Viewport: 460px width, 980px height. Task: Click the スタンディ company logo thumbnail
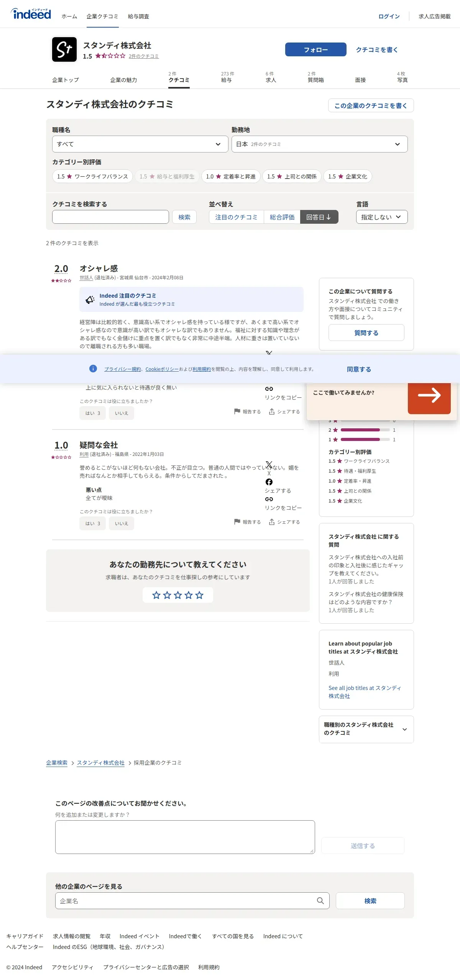coord(64,49)
